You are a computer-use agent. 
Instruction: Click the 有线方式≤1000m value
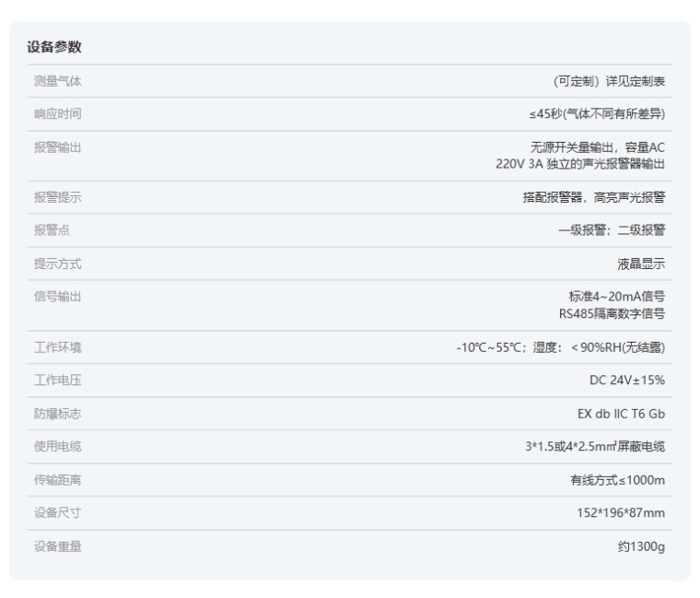point(617,480)
